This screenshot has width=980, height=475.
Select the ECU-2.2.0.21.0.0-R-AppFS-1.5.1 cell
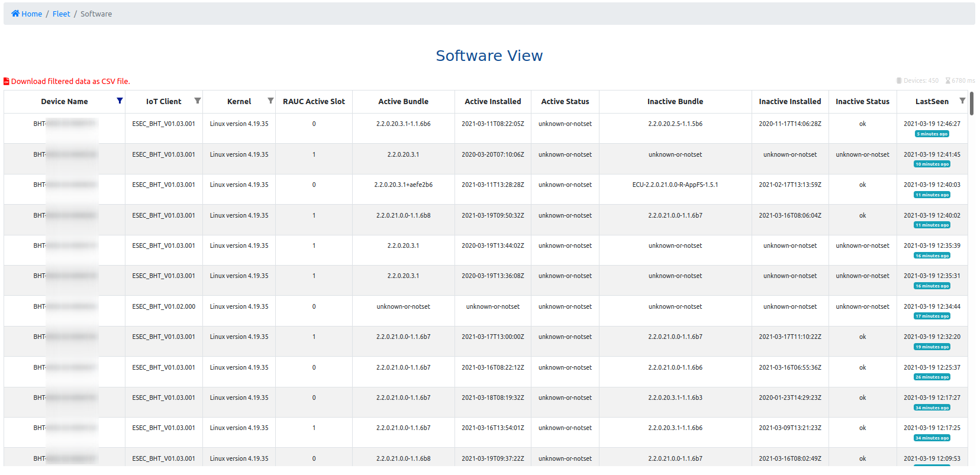(675, 185)
